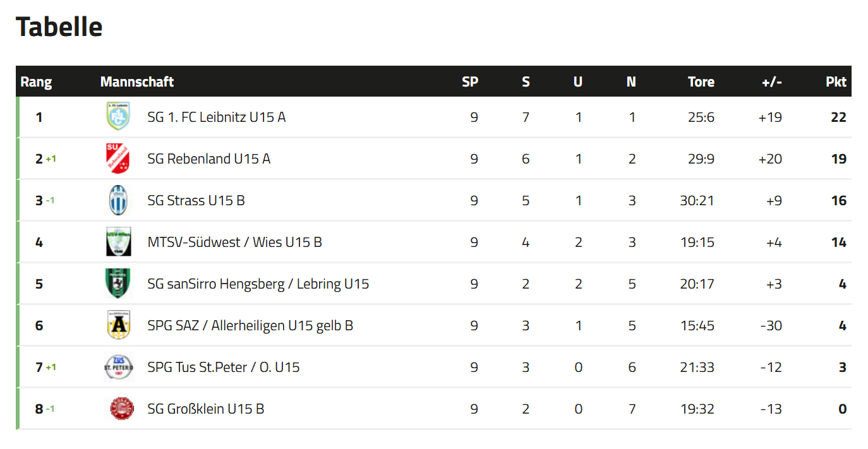The width and height of the screenshot is (868, 449).
Task: Click the SG Großklein U15 B team link
Action: point(206,409)
